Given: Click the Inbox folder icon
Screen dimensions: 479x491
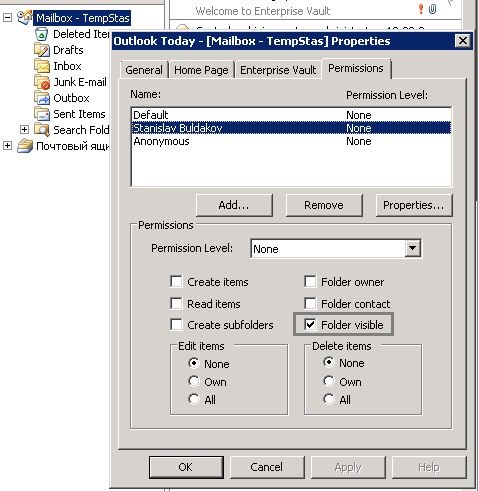Looking at the screenshot, I should click(x=42, y=66).
